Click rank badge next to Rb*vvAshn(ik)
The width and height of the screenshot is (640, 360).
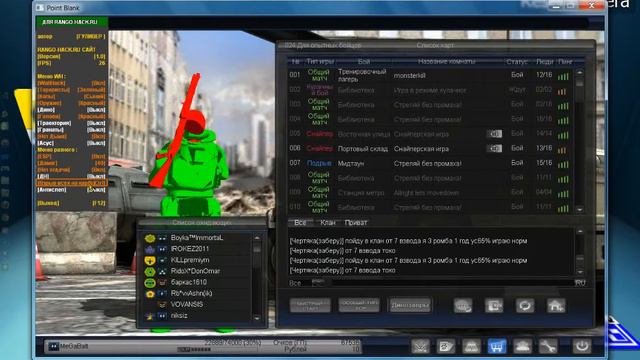pos(150,293)
